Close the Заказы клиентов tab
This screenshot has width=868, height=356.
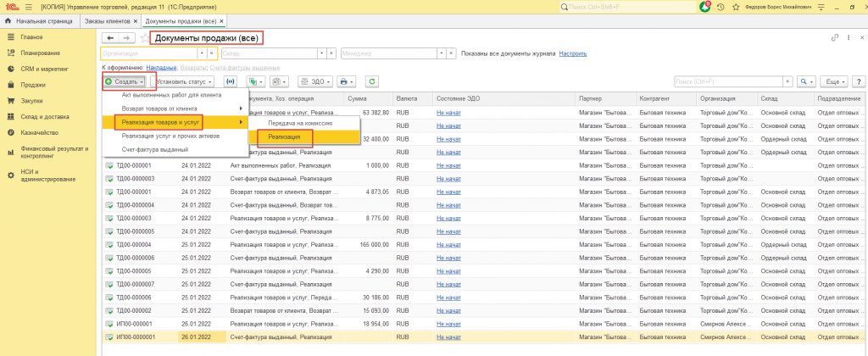[x=135, y=21]
